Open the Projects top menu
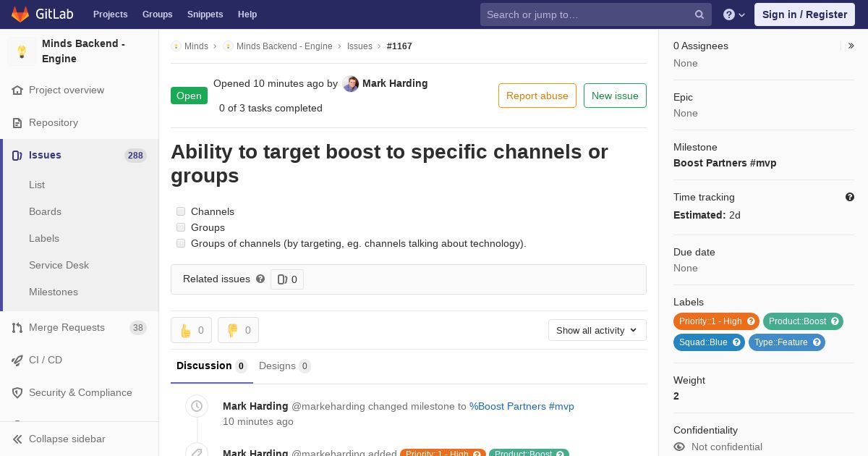 point(111,14)
